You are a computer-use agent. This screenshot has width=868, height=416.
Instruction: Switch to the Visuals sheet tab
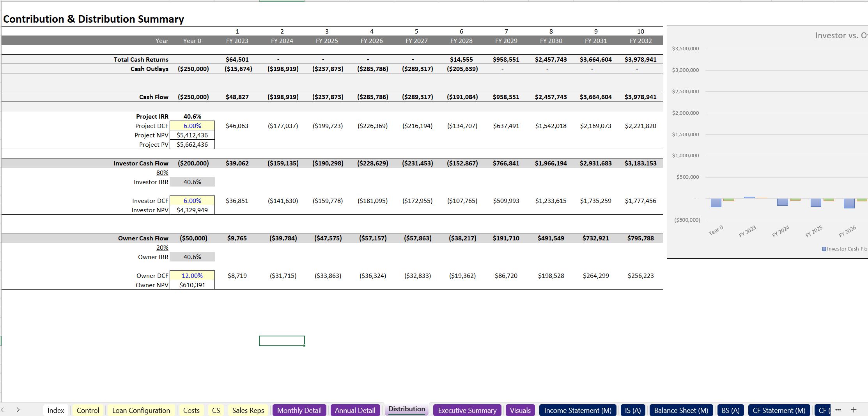(x=520, y=410)
